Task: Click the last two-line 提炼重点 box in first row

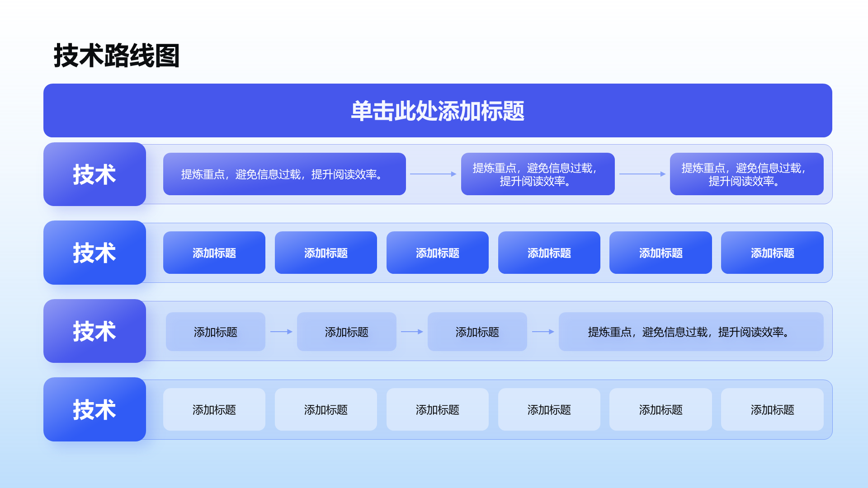Action: [747, 174]
